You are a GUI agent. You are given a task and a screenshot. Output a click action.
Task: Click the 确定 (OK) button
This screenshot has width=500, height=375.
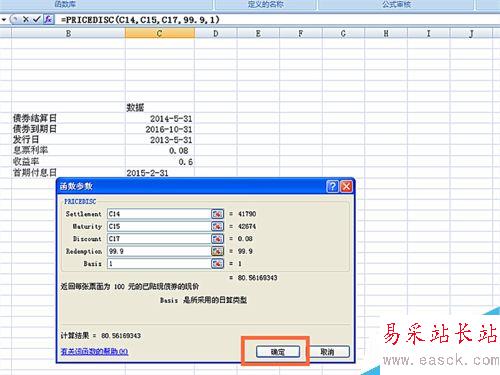coord(278,352)
